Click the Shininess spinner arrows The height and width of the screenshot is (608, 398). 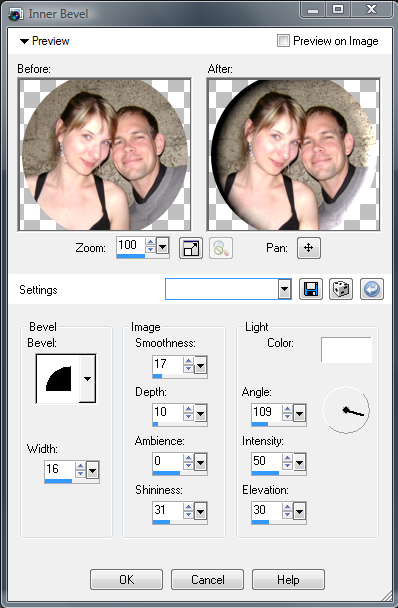click(189, 510)
